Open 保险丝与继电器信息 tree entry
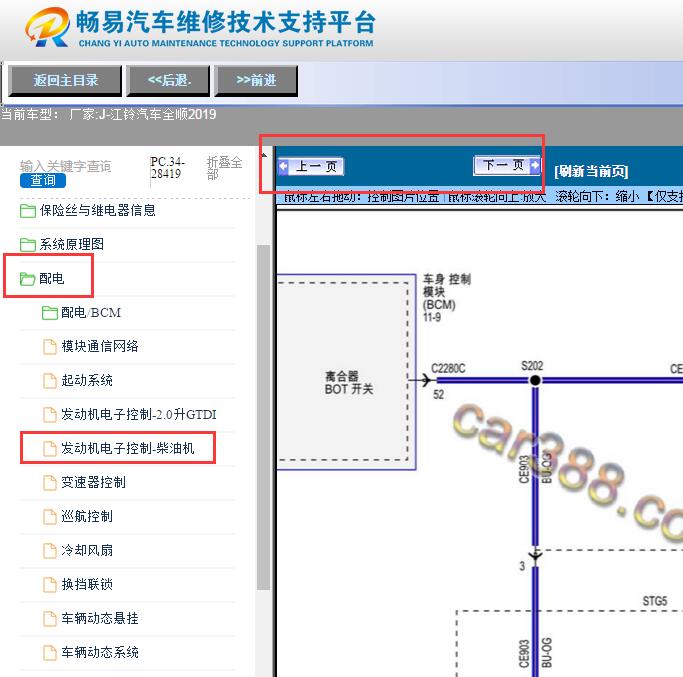 [98, 210]
